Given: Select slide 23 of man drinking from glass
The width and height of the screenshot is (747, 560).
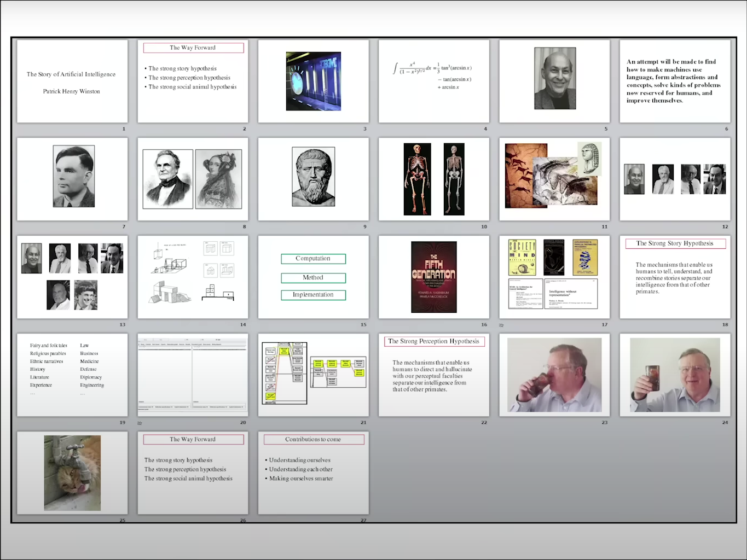Looking at the screenshot, I should pos(554,375).
